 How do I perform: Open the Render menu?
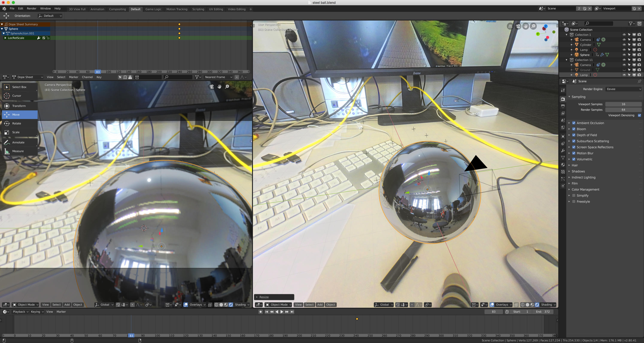[x=32, y=9]
